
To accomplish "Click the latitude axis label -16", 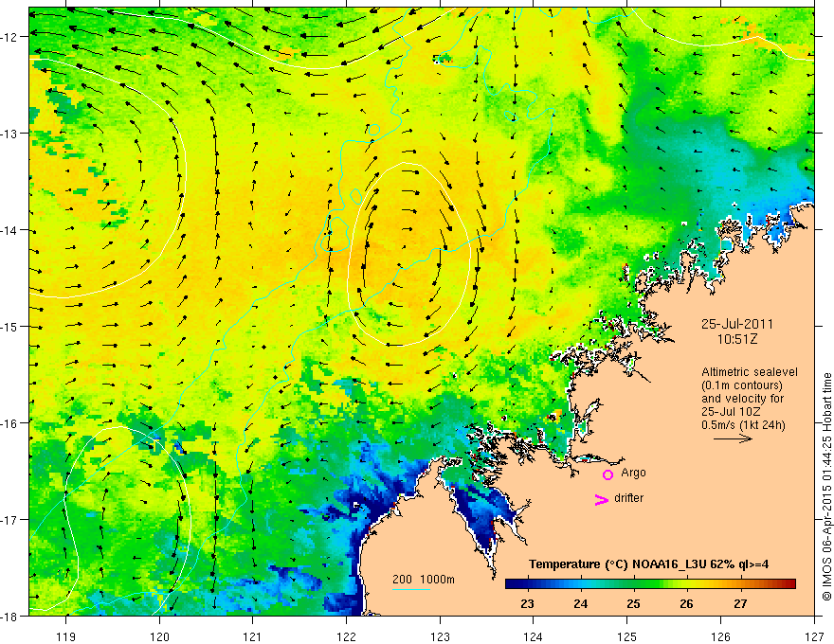I will (x=10, y=423).
